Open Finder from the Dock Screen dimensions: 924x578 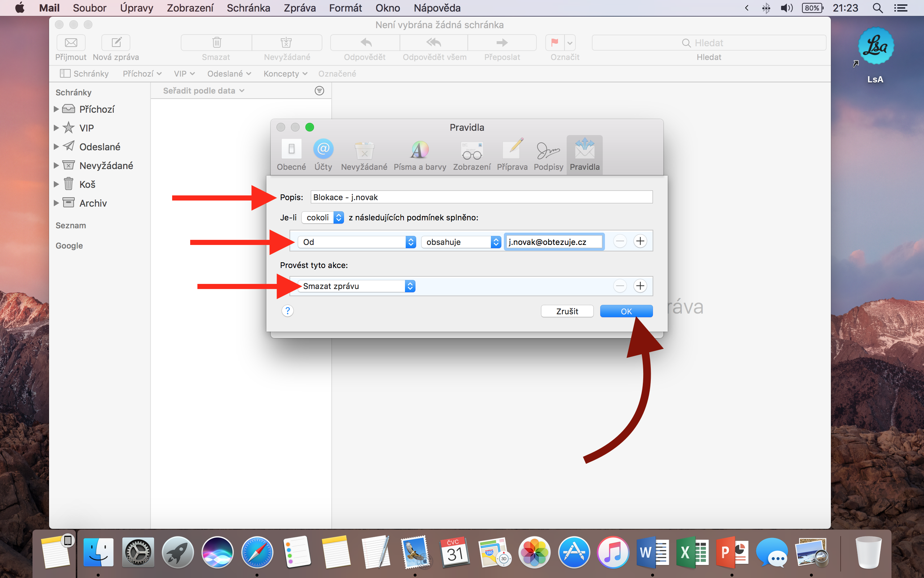click(98, 552)
